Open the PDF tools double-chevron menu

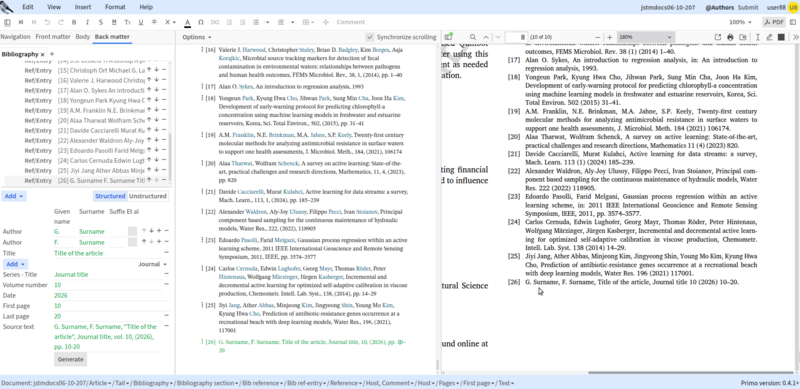pos(795,37)
